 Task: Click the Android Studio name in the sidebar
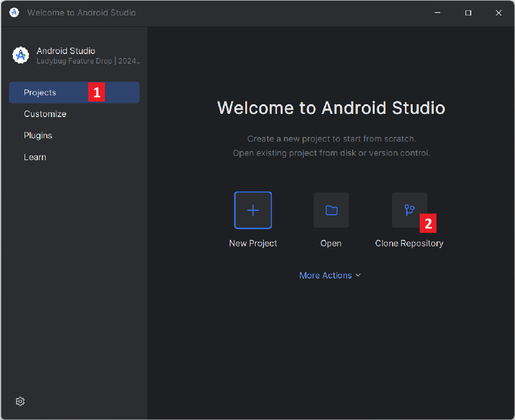coord(66,51)
